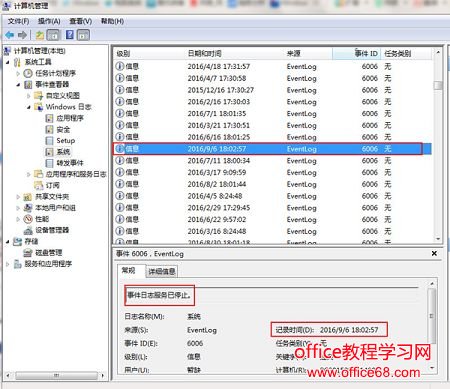Select event row dated 2016/7/11 18:00:34
Screen dimensions: 450x389
(273, 161)
